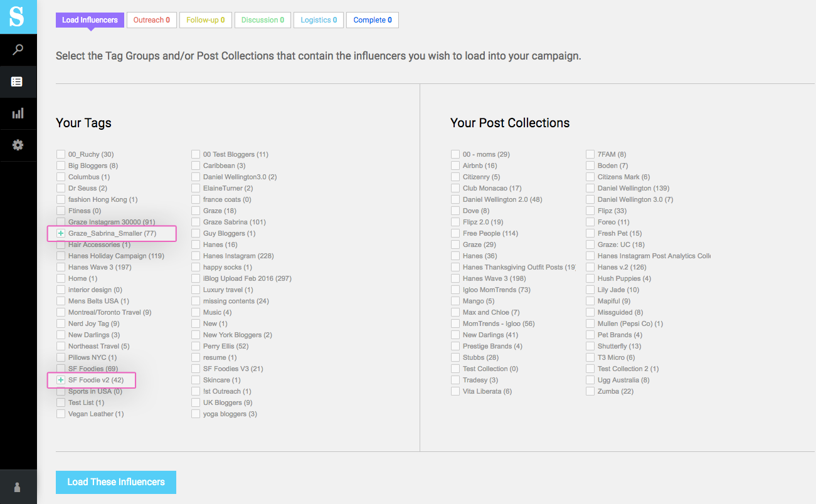Open the campaigns list icon in sidebar
The height and width of the screenshot is (504, 816).
pyautogui.click(x=18, y=81)
